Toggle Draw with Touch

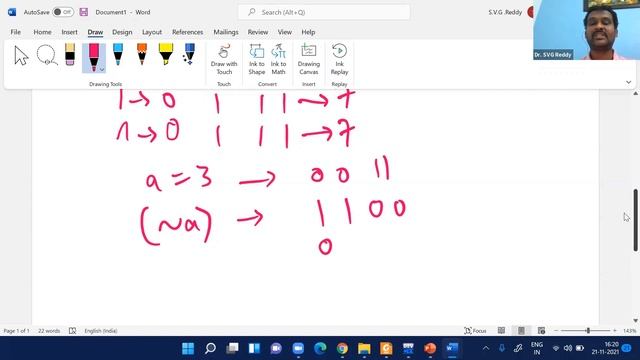click(224, 60)
